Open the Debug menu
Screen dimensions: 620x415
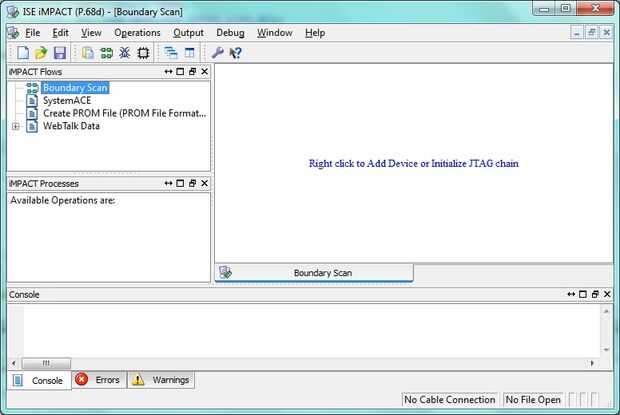click(x=230, y=33)
